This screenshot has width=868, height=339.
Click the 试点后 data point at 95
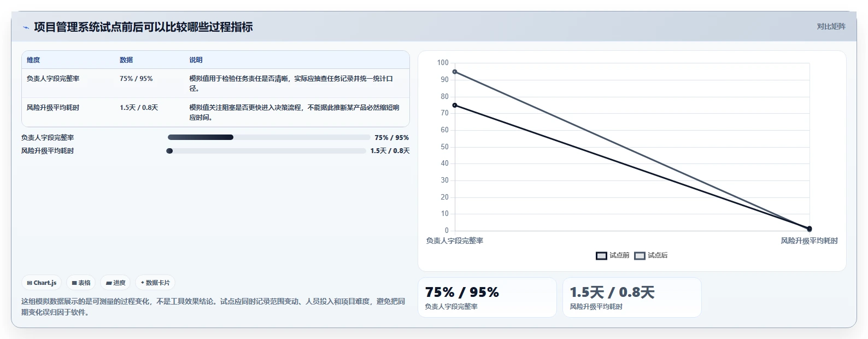(x=455, y=72)
